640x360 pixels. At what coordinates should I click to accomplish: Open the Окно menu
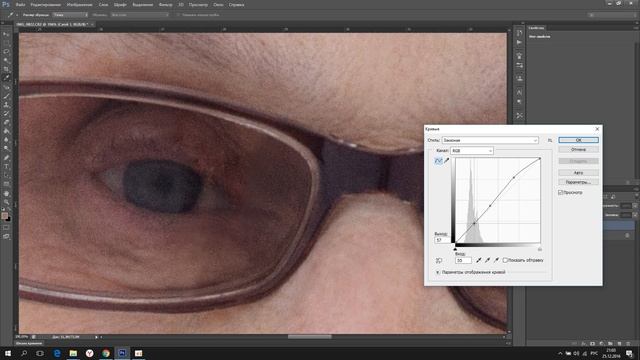click(218, 4)
